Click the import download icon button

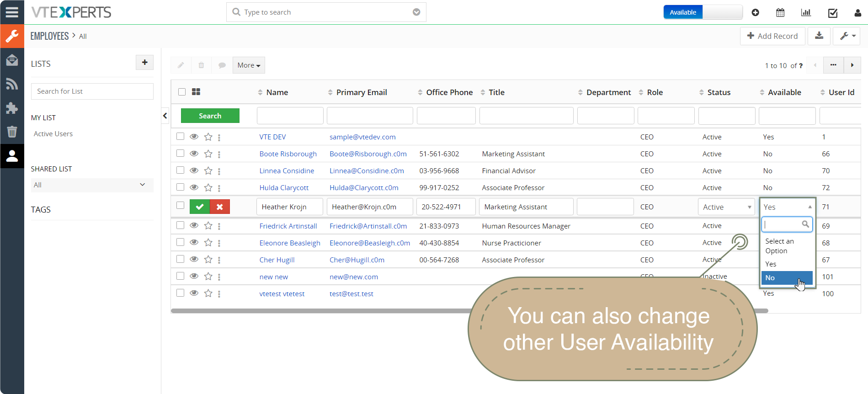tap(819, 36)
